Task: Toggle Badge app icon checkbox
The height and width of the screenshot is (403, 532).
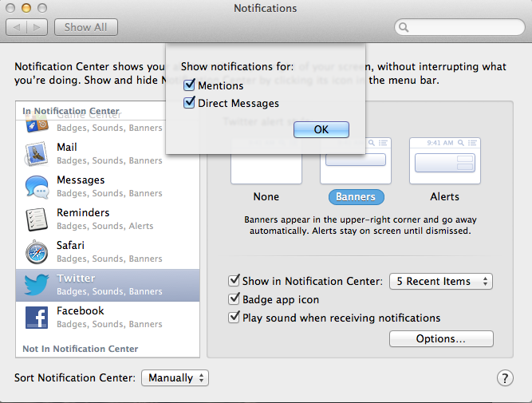Action: (234, 298)
